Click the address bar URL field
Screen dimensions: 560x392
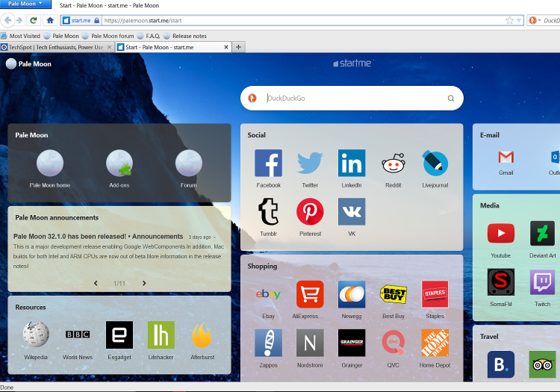(x=303, y=21)
